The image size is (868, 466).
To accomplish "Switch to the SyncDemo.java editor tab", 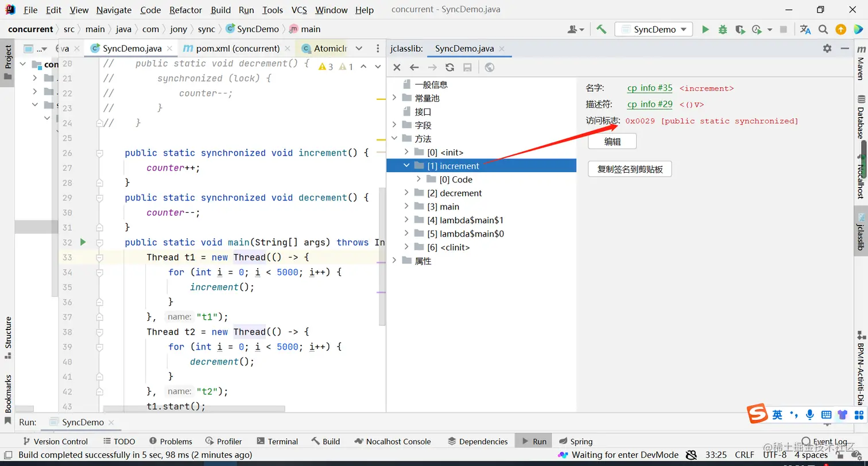I will [x=131, y=48].
